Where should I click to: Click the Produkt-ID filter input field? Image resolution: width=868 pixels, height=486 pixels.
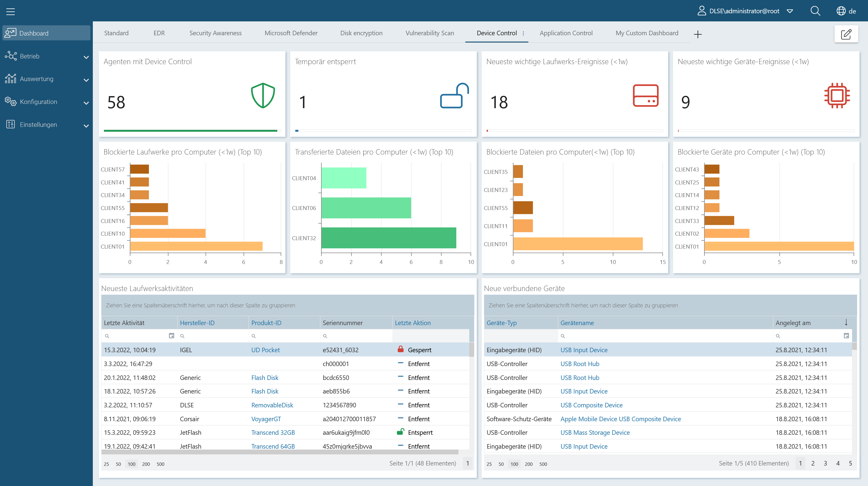click(x=284, y=336)
